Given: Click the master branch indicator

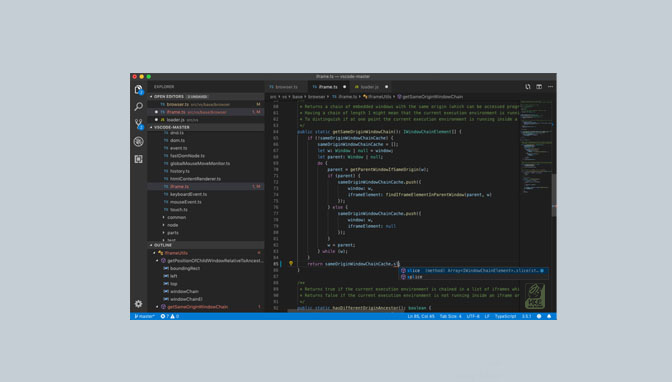Looking at the screenshot, I should (144, 316).
